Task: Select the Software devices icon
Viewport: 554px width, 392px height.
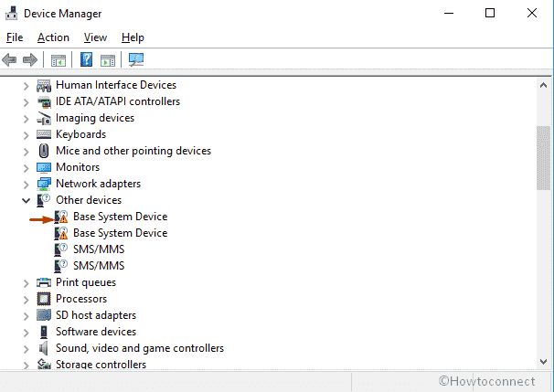Action: point(44,332)
